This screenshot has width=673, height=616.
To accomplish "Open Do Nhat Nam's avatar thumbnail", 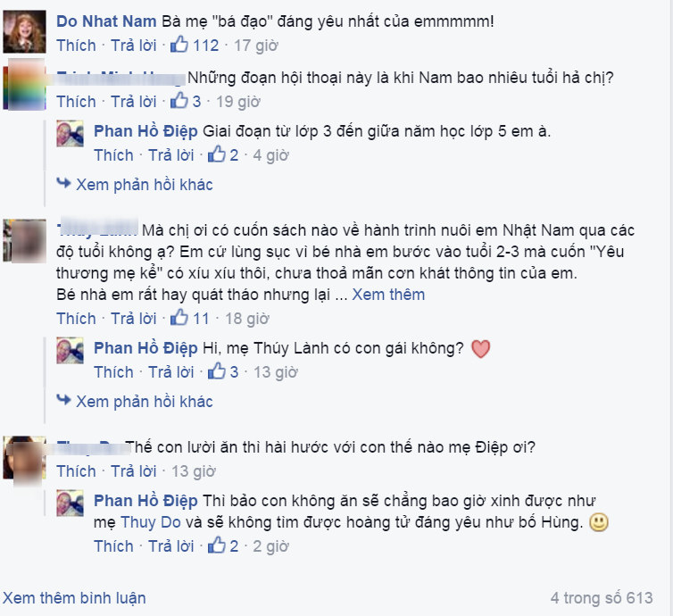I will [24, 31].
